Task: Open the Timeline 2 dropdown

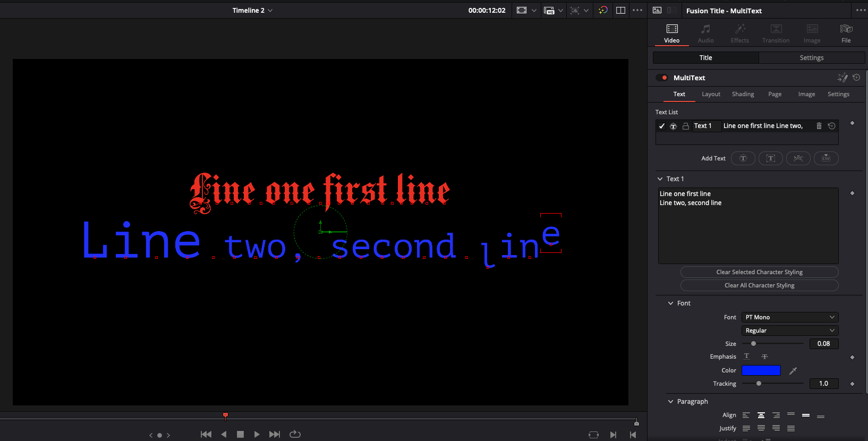Action: pos(252,10)
